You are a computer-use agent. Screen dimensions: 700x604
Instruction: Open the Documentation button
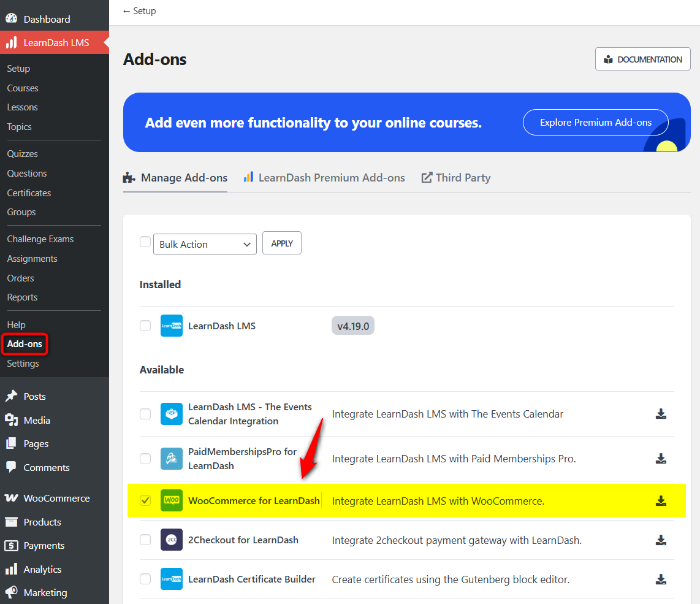(x=642, y=59)
